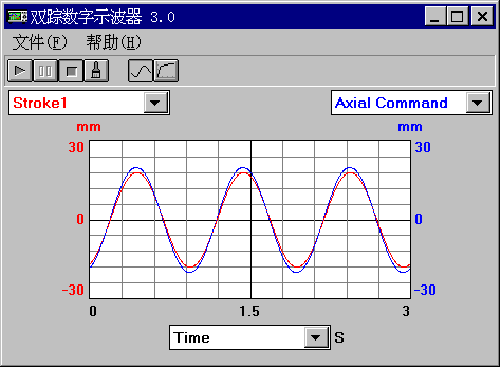The width and height of the screenshot is (500, 367).
Task: Close the oscilloscope window
Action: [482, 16]
